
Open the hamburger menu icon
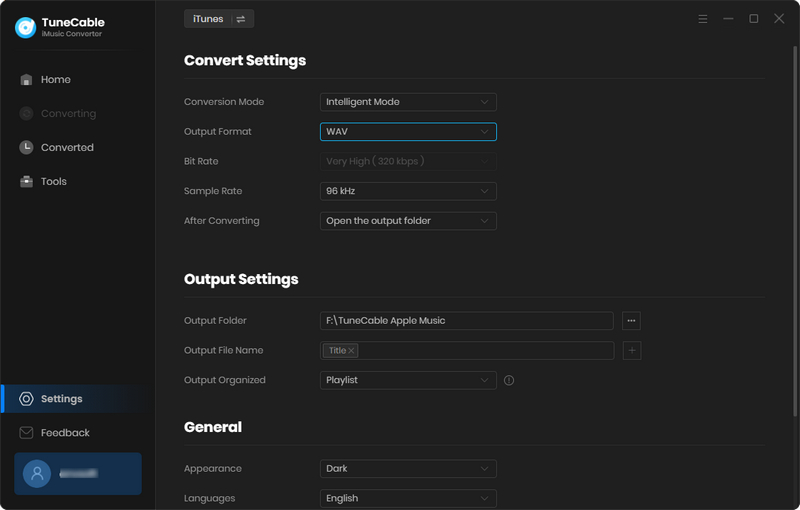click(703, 19)
